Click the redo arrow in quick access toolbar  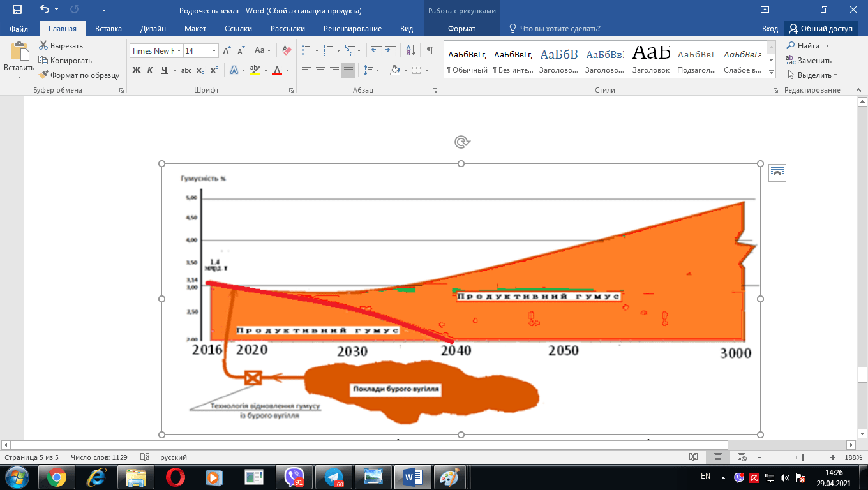click(x=74, y=10)
